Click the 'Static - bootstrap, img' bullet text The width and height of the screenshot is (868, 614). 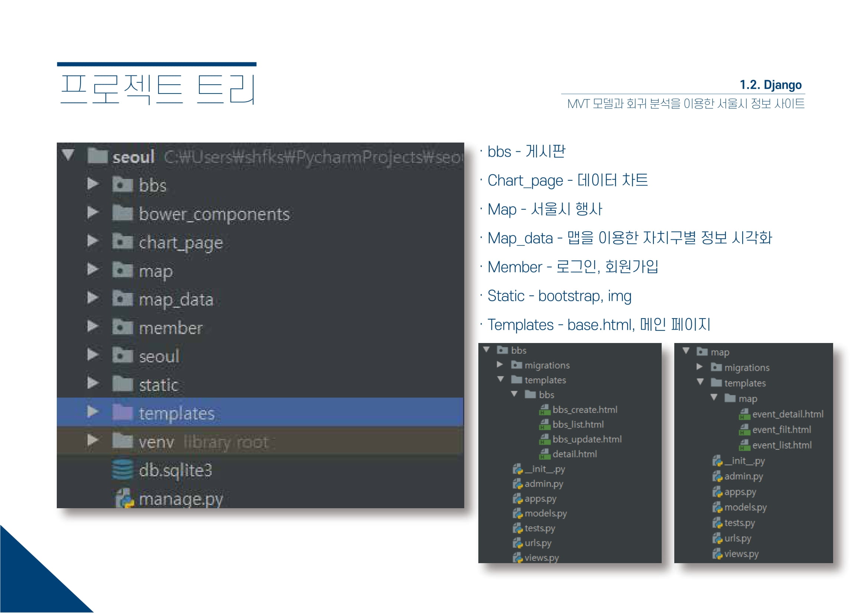559,296
